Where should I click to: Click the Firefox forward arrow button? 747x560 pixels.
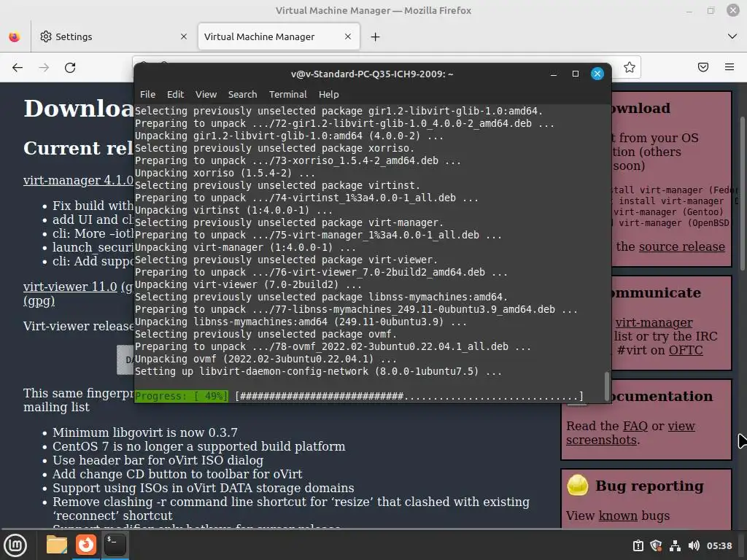coord(44,68)
